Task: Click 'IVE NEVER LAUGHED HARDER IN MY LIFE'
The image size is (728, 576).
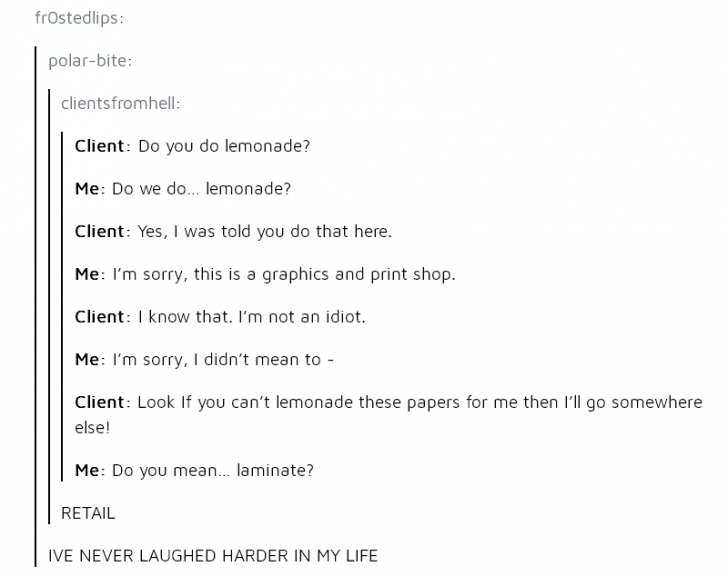Action: [x=213, y=556]
